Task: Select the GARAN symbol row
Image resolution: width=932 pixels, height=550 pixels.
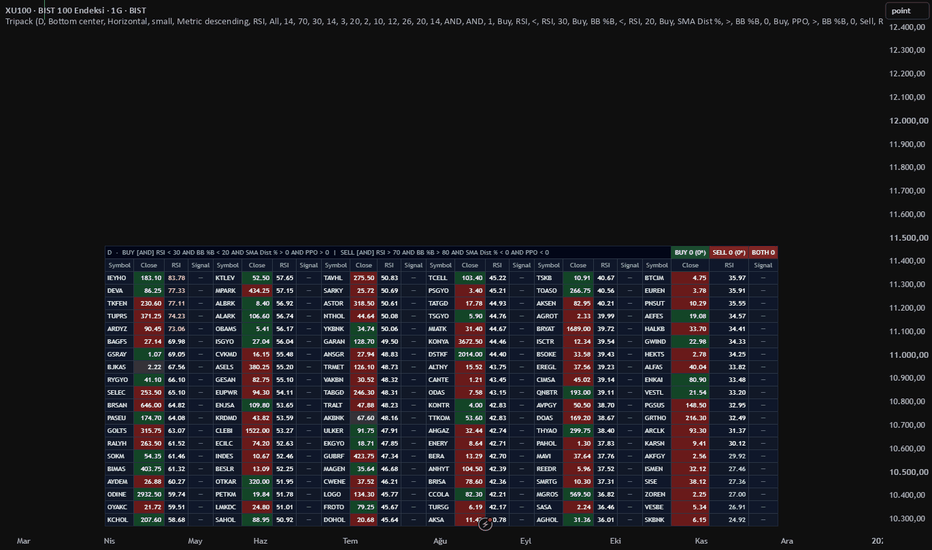Action: point(335,341)
